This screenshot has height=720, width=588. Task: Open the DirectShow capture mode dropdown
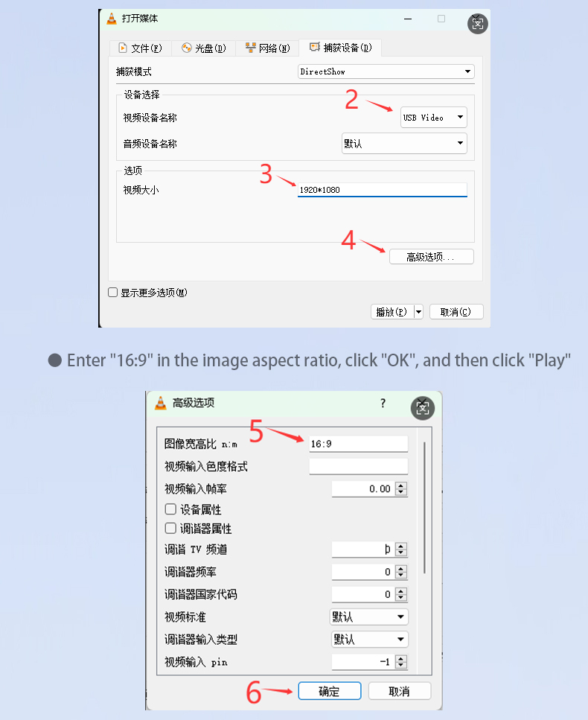click(x=386, y=71)
